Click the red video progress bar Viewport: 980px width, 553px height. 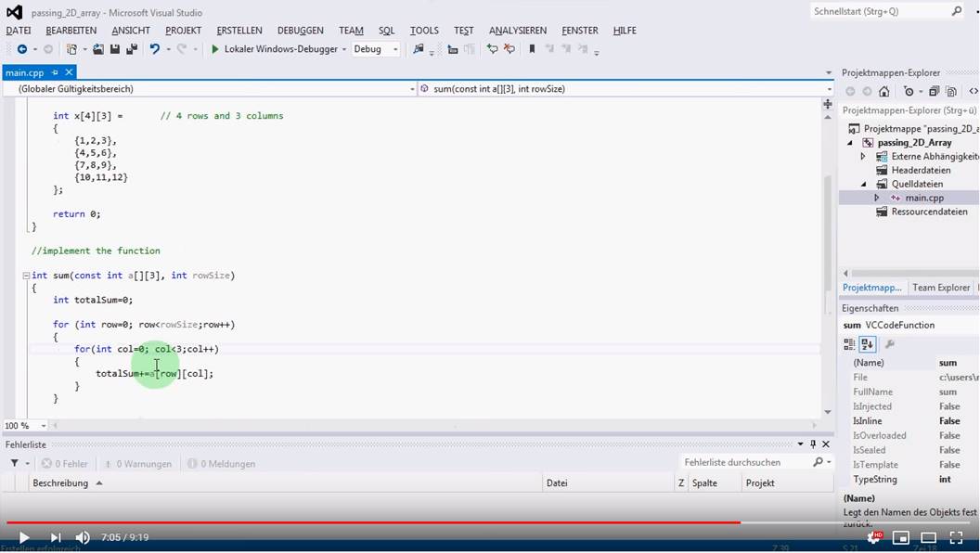[371, 522]
